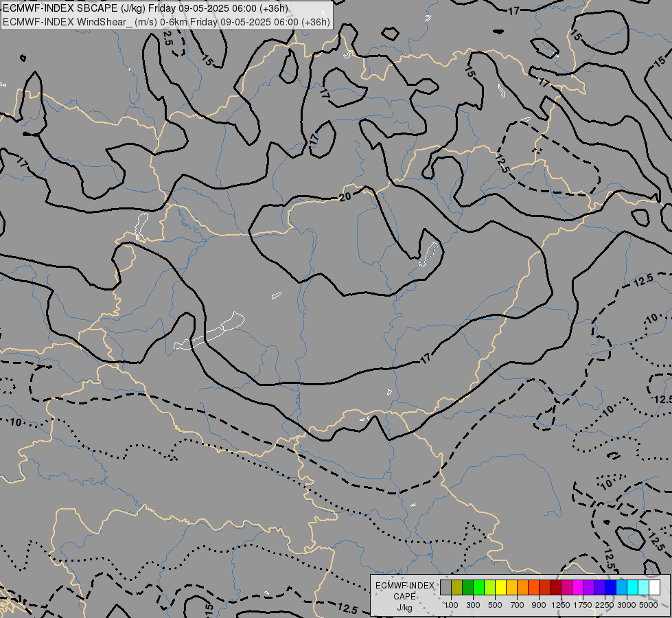672x618 pixels.
Task: Pick the yellow-green legend swatch
Action: tap(490, 588)
